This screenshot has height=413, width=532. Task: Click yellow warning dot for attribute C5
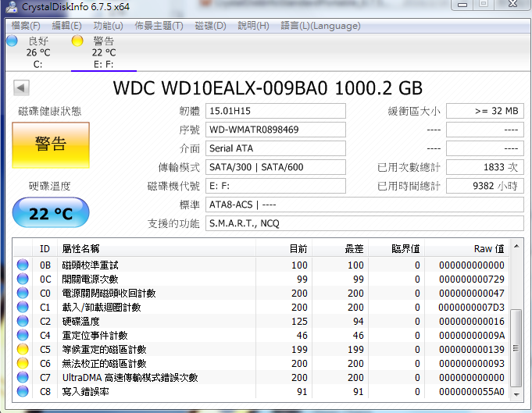(23, 349)
